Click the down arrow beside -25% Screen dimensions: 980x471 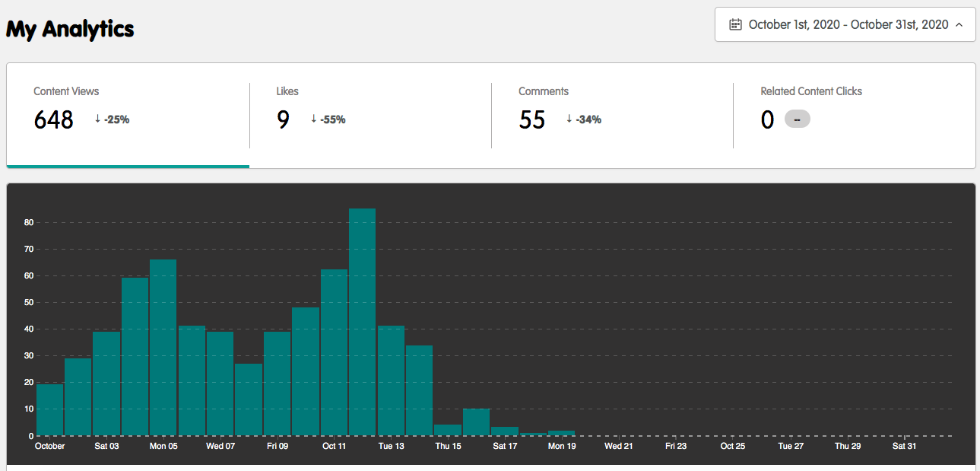click(98, 119)
